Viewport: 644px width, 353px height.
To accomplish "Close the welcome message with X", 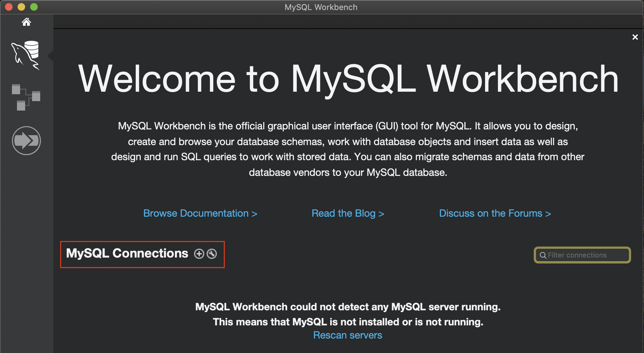I will 635,37.
